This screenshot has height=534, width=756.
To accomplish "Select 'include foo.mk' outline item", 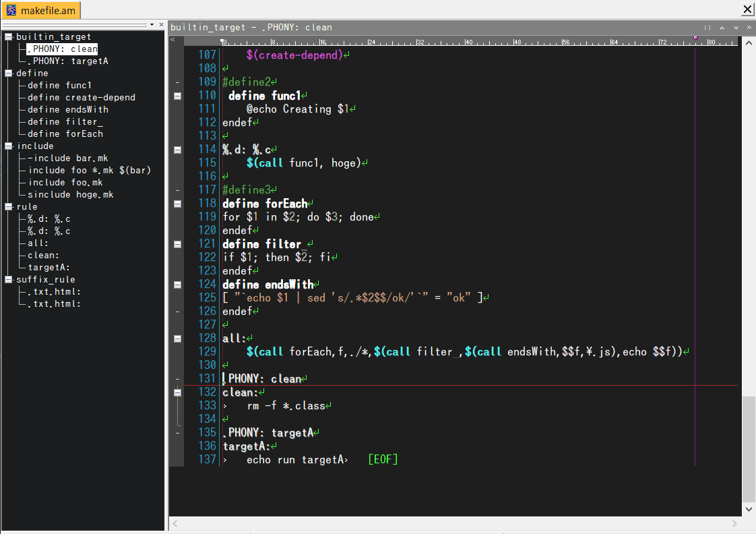I will [65, 182].
